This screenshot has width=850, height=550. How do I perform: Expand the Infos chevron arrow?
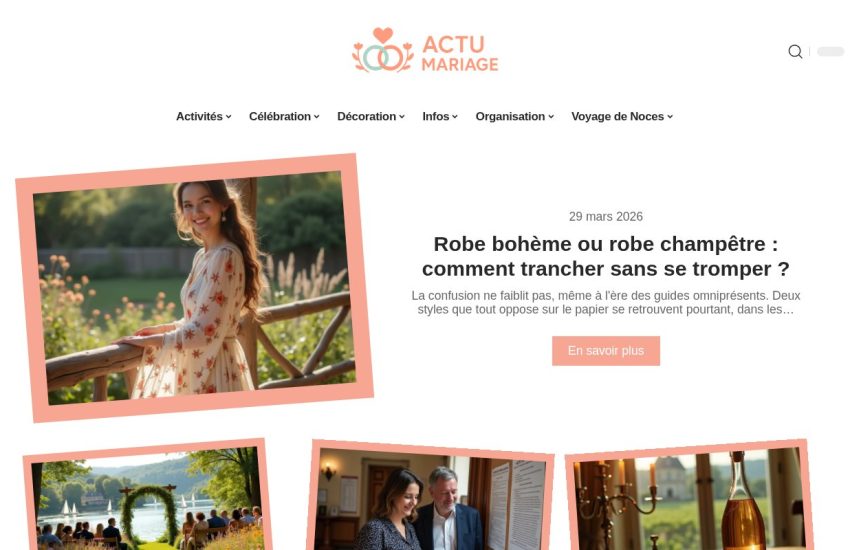coord(455,117)
